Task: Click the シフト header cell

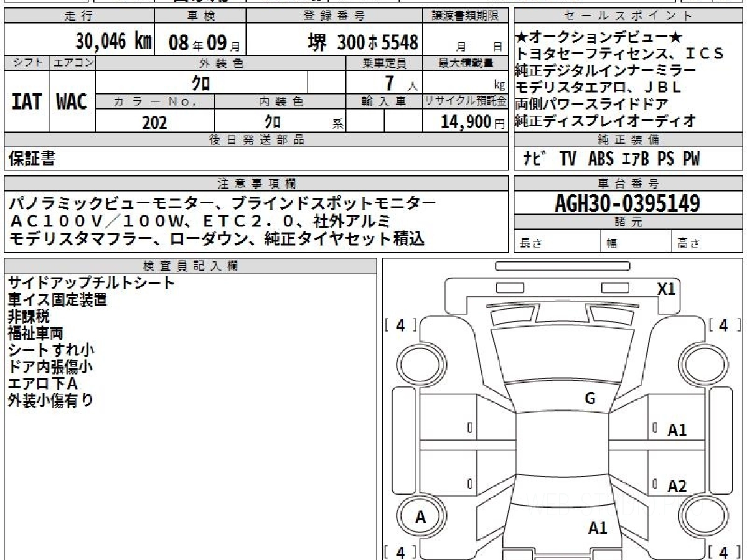Action: [x=27, y=63]
